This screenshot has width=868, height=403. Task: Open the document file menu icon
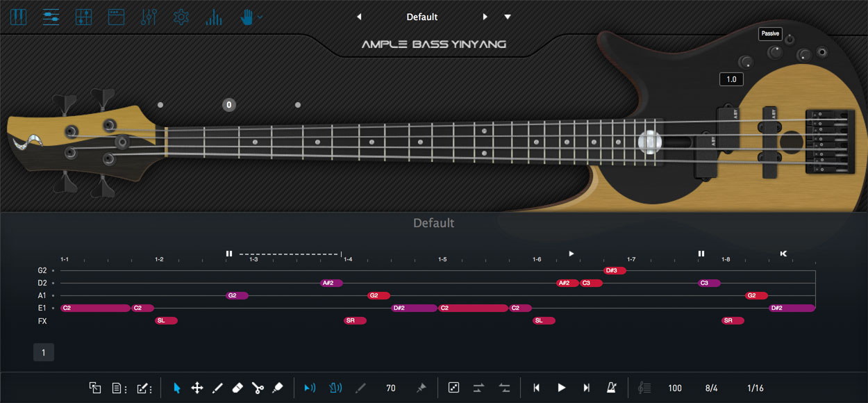coord(119,388)
